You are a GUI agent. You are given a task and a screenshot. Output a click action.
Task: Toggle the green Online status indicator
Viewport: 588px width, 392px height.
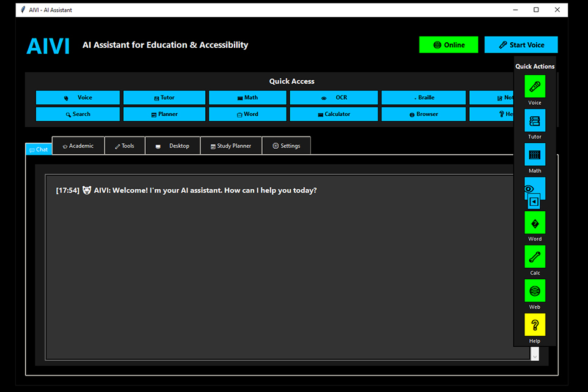point(448,44)
